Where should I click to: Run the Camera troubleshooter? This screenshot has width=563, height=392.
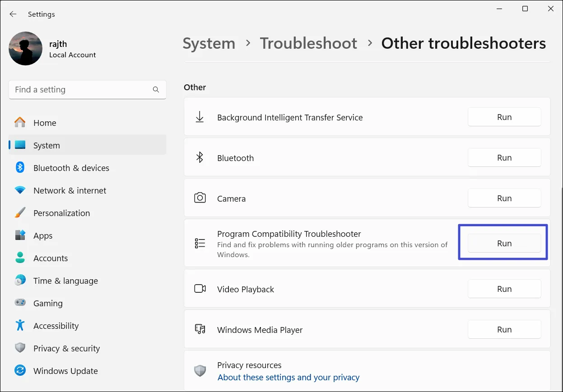click(x=504, y=198)
